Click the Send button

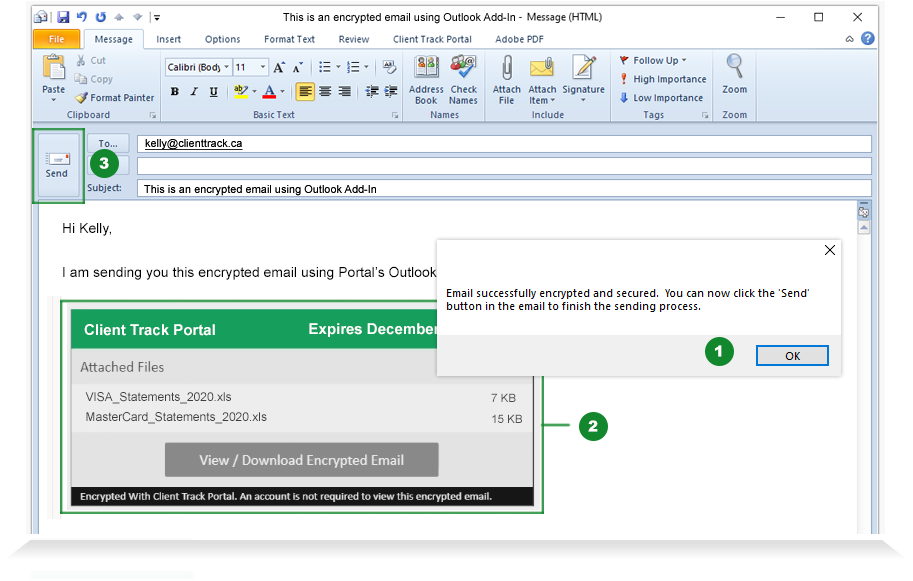[57, 165]
